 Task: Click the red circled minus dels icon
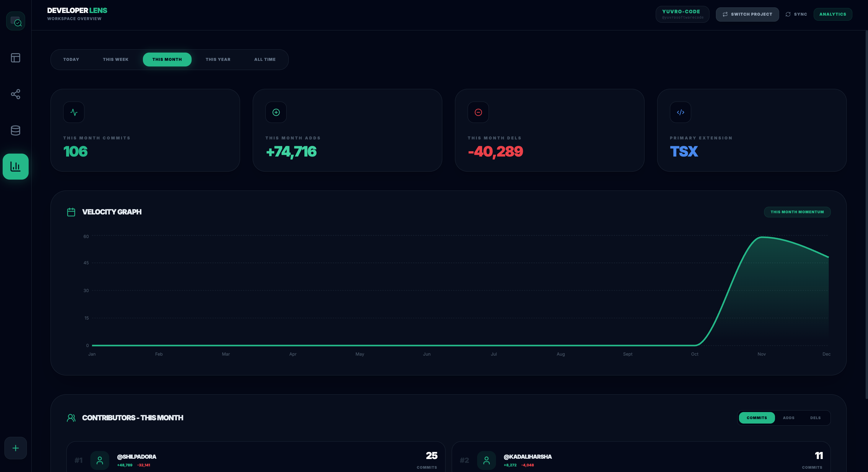[x=478, y=112]
